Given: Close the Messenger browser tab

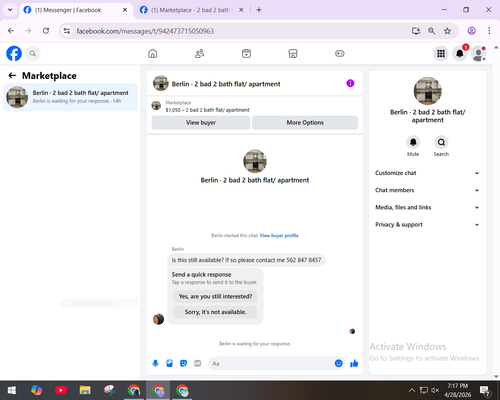Looking at the screenshot, I should (x=125, y=10).
